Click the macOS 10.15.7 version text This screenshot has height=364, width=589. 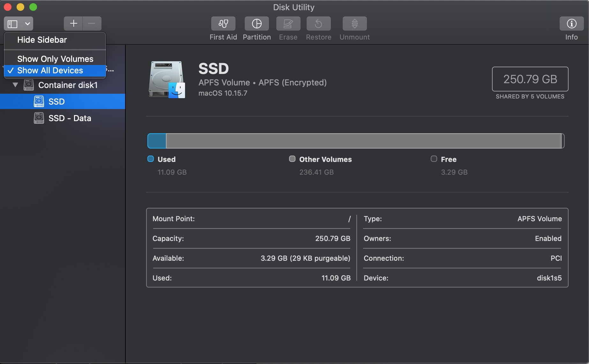pyautogui.click(x=223, y=93)
